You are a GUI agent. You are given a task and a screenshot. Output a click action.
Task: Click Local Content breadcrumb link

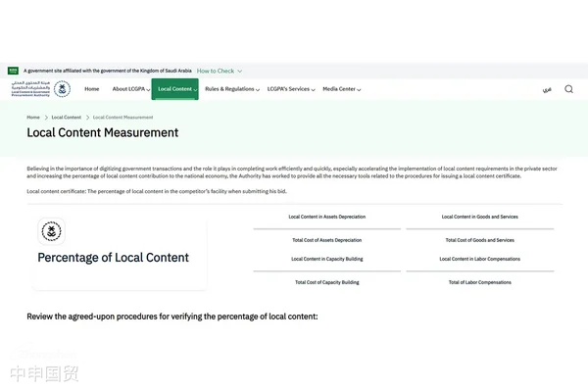tap(66, 117)
